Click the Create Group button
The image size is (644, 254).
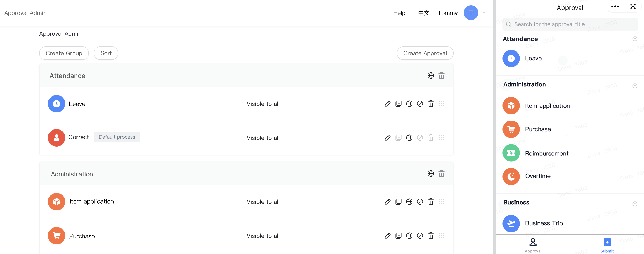point(64,53)
